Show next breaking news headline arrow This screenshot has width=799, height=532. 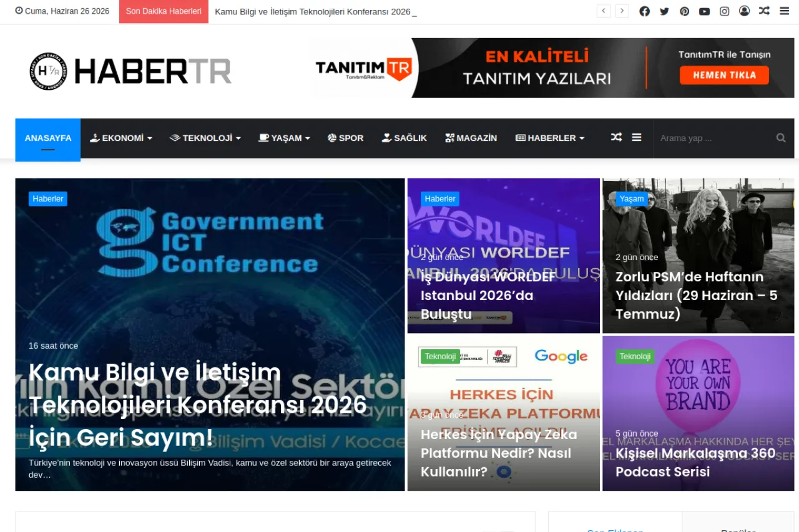pos(622,11)
